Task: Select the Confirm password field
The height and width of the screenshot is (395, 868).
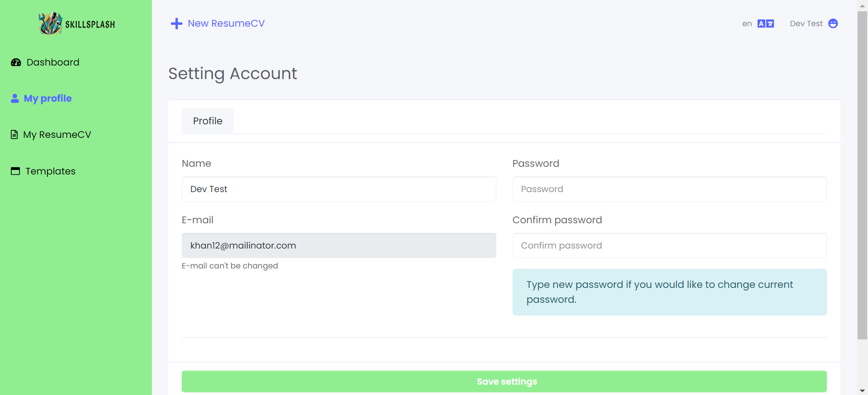Action: tap(670, 245)
